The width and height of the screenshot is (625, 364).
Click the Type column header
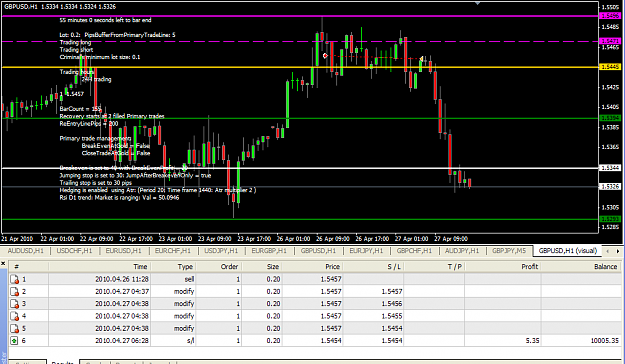click(173, 267)
